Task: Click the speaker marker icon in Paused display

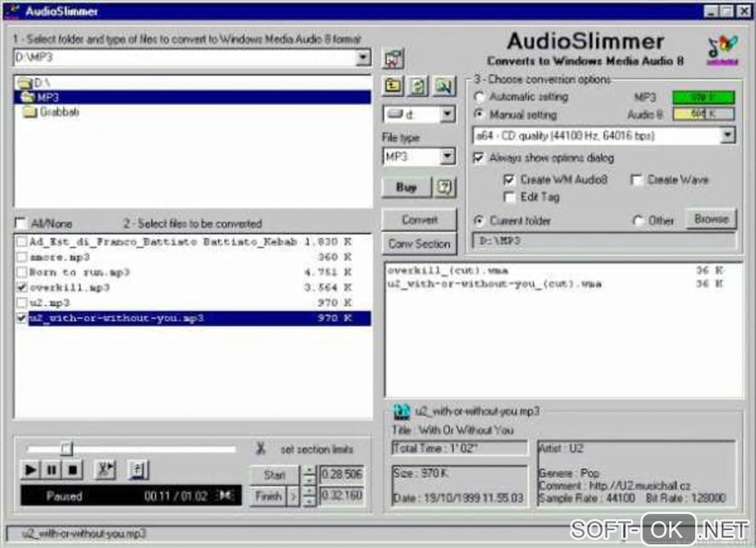Action: (x=225, y=495)
